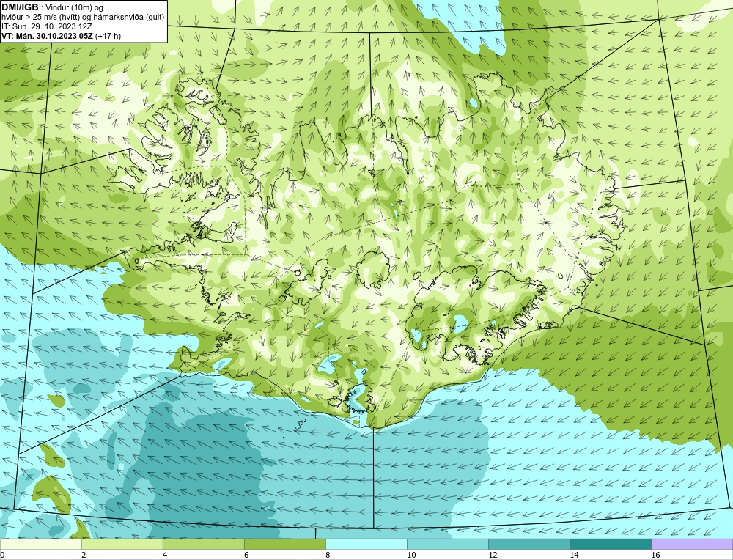This screenshot has width=733, height=560.
Task: Click the 'IT: Sun. 29. 10. 2023 12Z' line
Action: coord(47,26)
